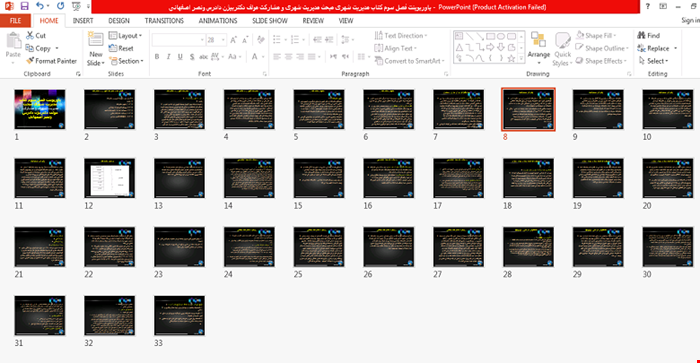Viewport: 700px width, 363px height.
Task: Switch to the TRANSITIONS tab
Action: [x=164, y=21]
